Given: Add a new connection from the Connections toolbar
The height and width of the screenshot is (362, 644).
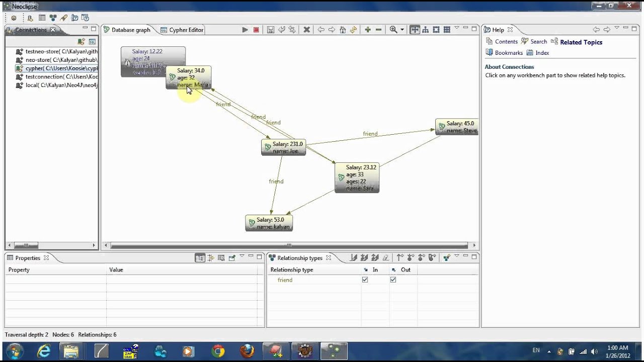Looking at the screenshot, I should coord(81,42).
